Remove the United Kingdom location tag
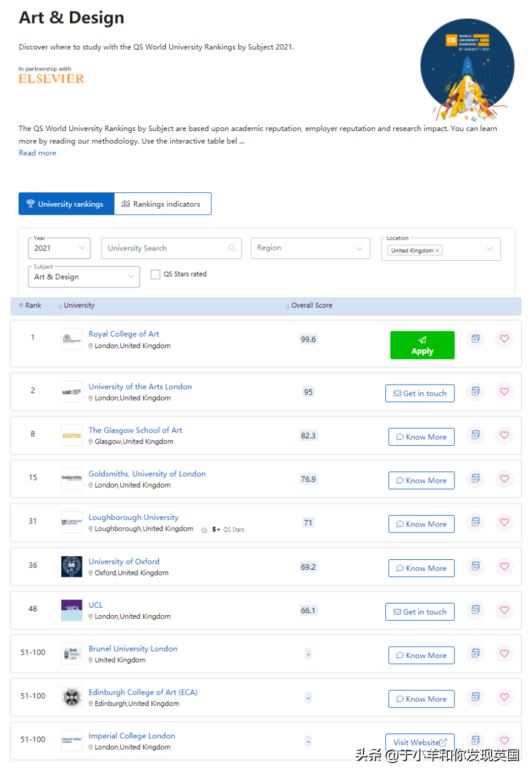Screen dimensions: 532x774 pyautogui.click(x=437, y=251)
